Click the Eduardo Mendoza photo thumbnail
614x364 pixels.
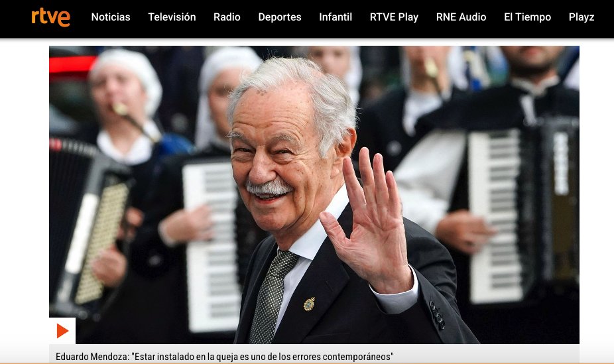314,195
